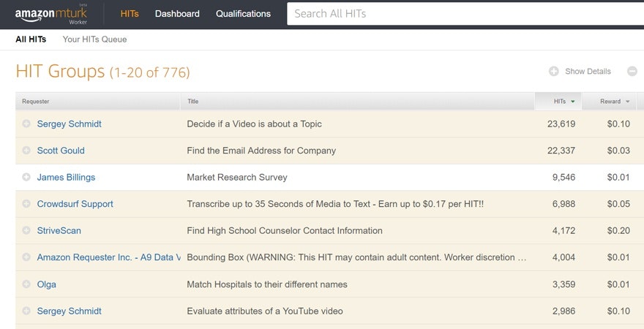The width and height of the screenshot is (644, 329).
Task: Sort by the Reward column arrow
Action: coord(627,102)
